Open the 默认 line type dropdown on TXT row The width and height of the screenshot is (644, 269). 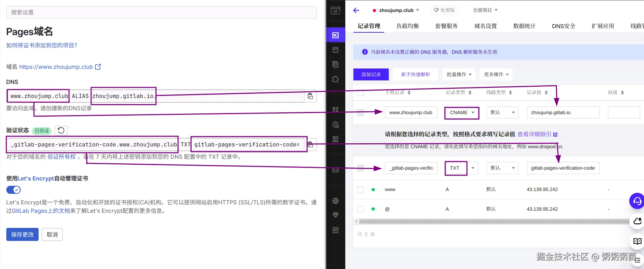tap(502, 168)
